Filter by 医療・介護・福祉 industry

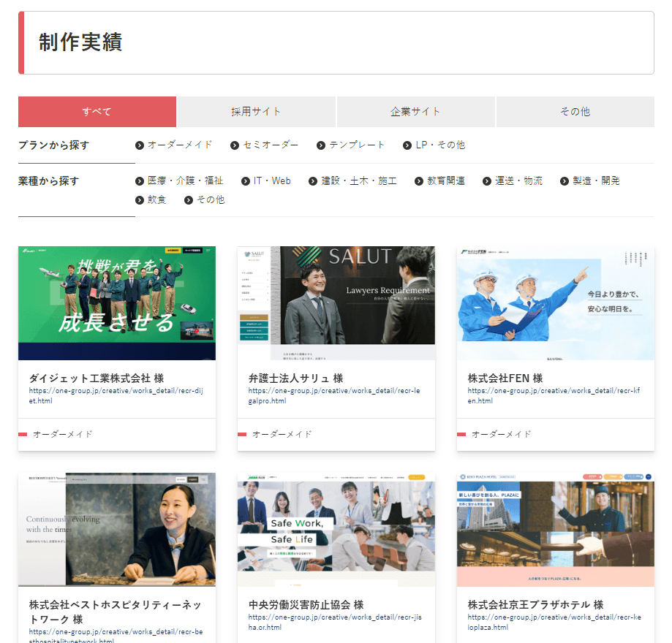[186, 180]
